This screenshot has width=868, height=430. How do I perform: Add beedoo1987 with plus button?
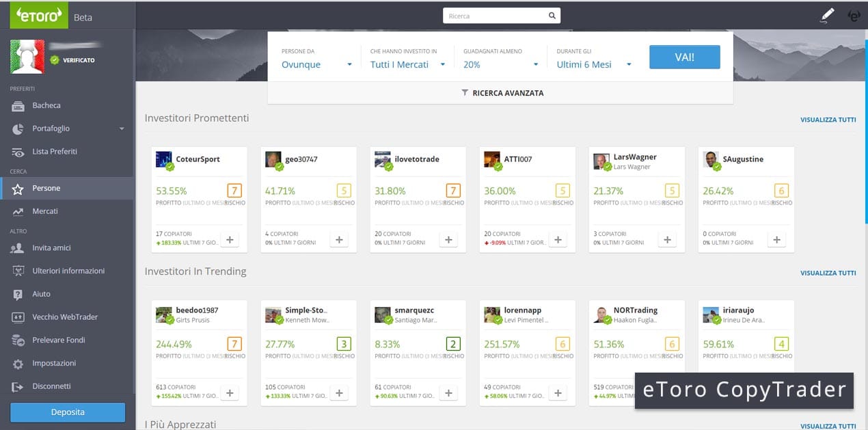[x=230, y=393]
